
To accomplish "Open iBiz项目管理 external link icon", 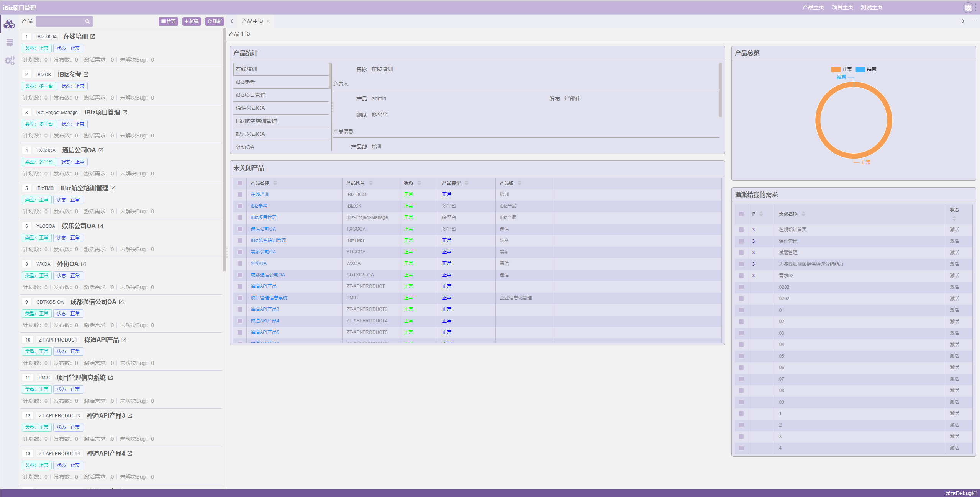I will click(x=125, y=113).
